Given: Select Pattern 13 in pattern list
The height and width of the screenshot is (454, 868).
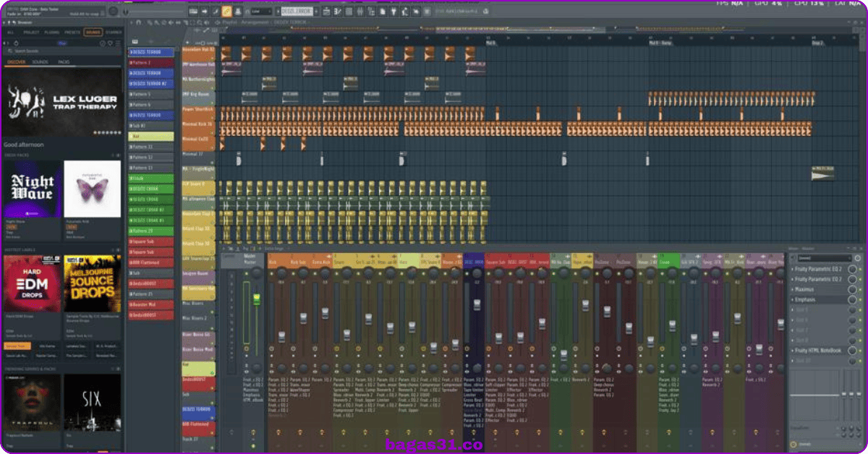Looking at the screenshot, I should pos(151,168).
